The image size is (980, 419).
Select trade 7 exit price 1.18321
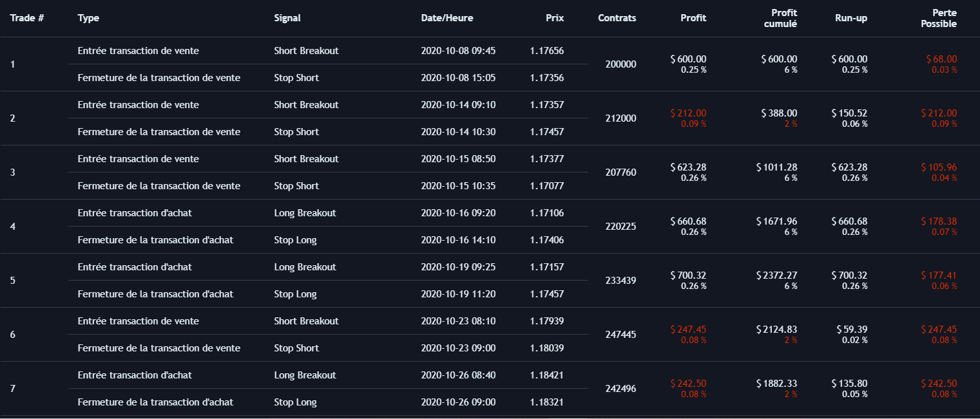pos(547,402)
